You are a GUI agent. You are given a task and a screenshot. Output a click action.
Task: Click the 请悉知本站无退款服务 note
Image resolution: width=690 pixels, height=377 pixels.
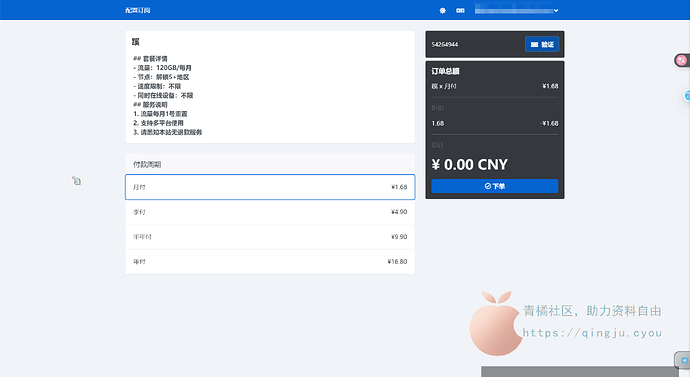(168, 132)
